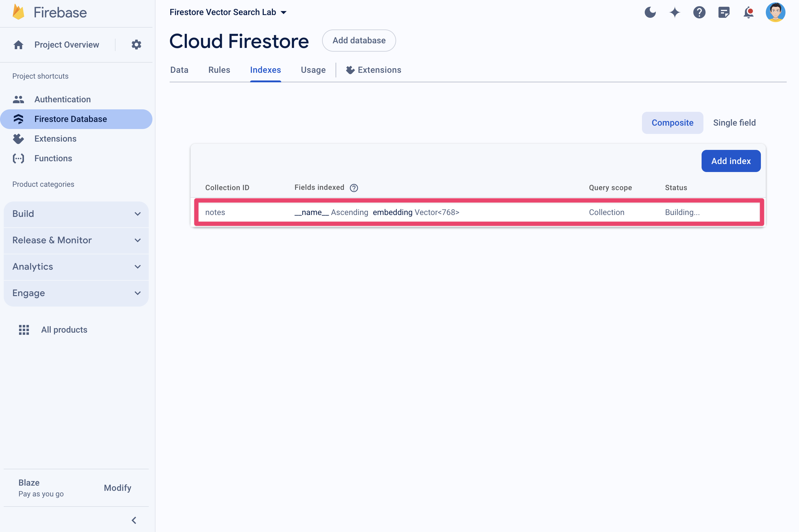Select the Data tab
This screenshot has width=799, height=532.
pyautogui.click(x=179, y=69)
